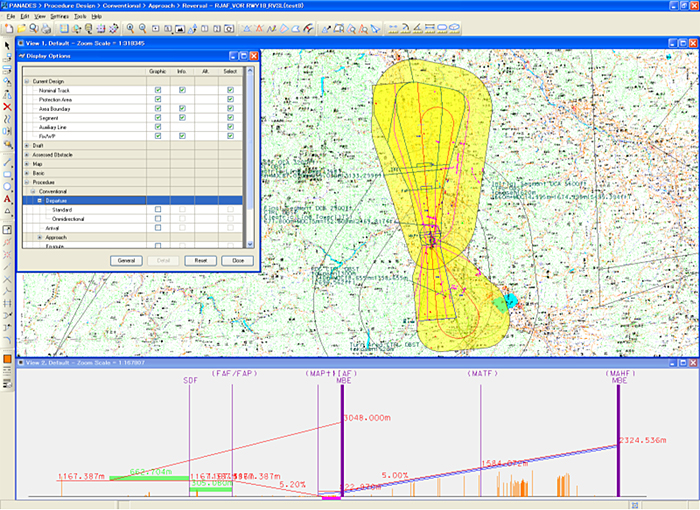Select the arrow pointer tool
Image resolution: width=700 pixels, height=510 pixels.
coord(7,46)
